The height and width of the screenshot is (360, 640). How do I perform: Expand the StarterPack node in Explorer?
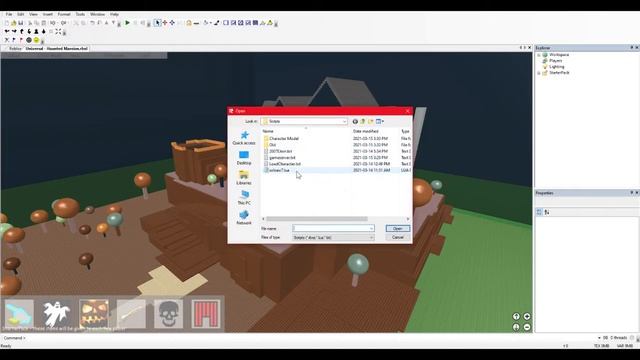pos(539,73)
